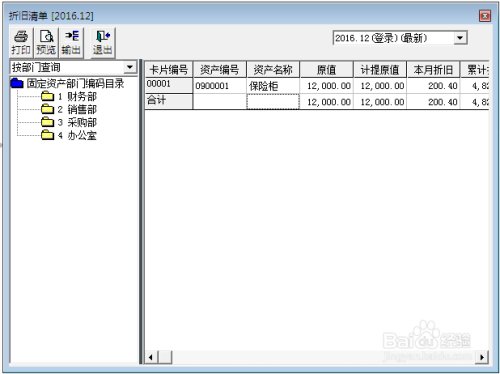Click the 原值 column header
This screenshot has width=500, height=374.
(327, 70)
